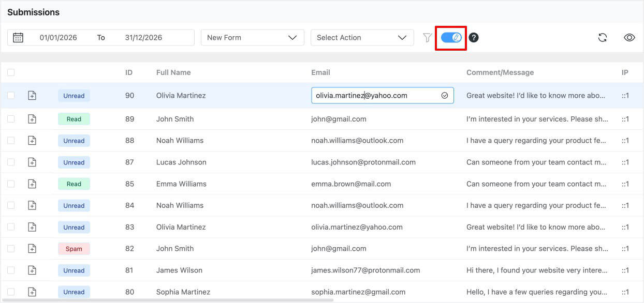This screenshot has height=303, width=644.
Task: Open the Select Action dropdown
Action: pyautogui.click(x=362, y=37)
